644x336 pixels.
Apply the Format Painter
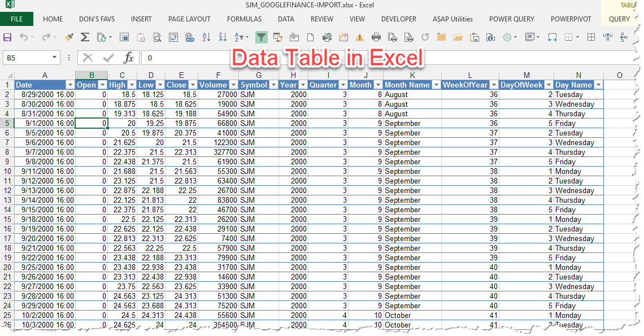tap(69, 38)
